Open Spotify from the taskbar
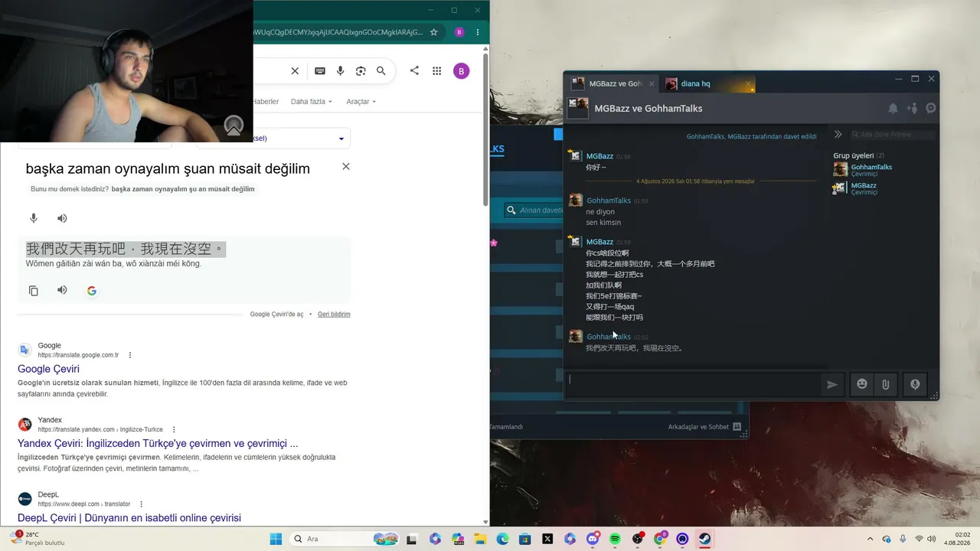 615,539
